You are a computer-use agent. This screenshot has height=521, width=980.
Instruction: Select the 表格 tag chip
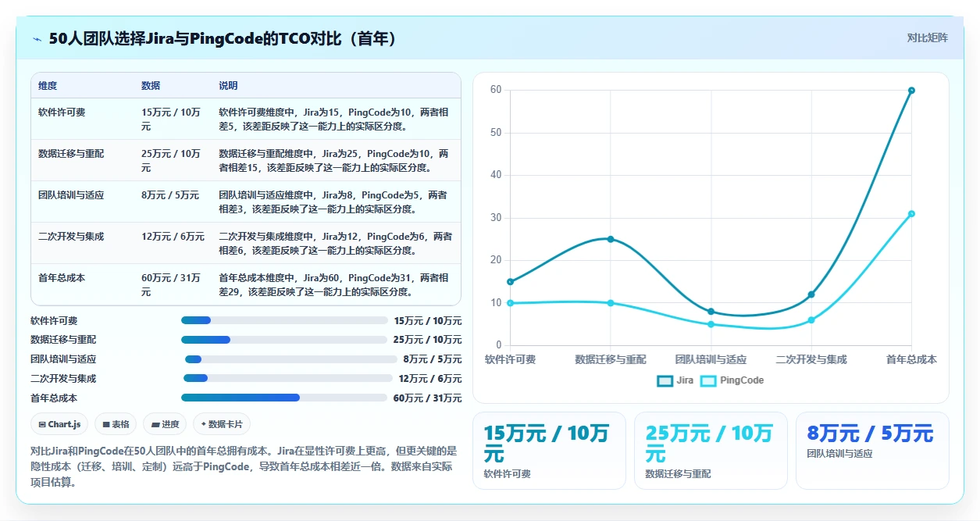point(116,424)
